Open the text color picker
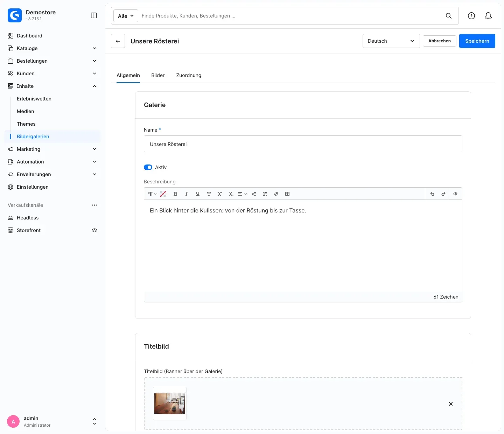 tap(163, 194)
